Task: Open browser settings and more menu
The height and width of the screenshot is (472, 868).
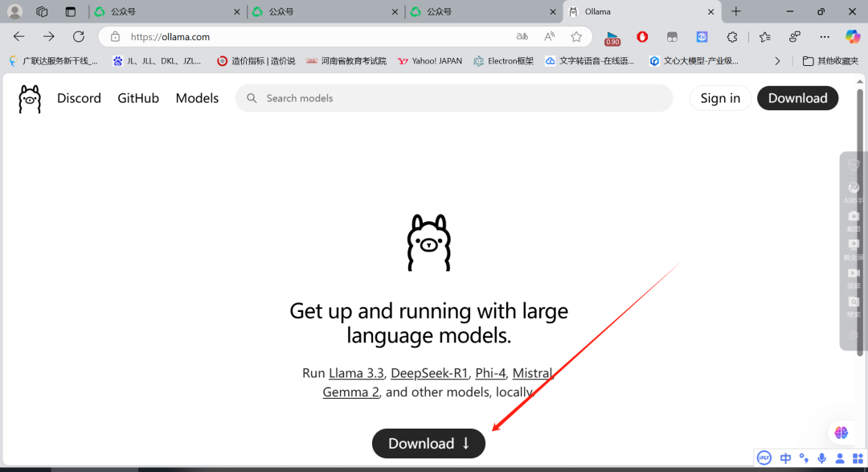Action: pos(825,36)
